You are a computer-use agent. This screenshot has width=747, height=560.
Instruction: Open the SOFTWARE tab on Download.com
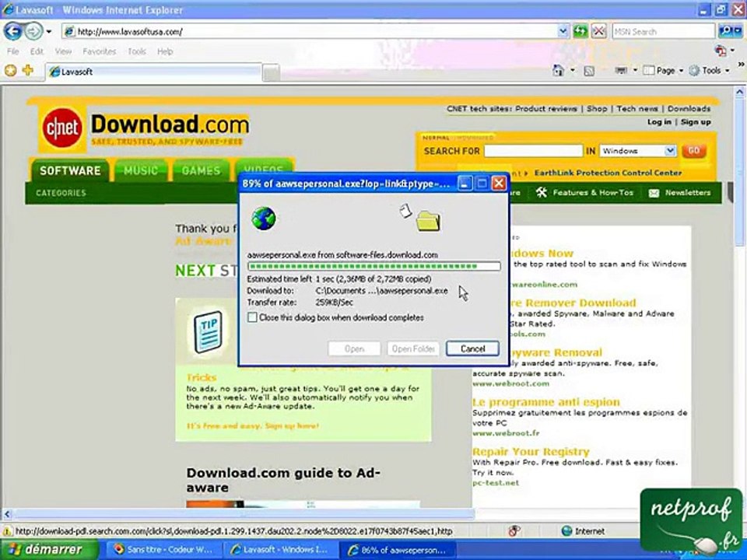[70, 170]
